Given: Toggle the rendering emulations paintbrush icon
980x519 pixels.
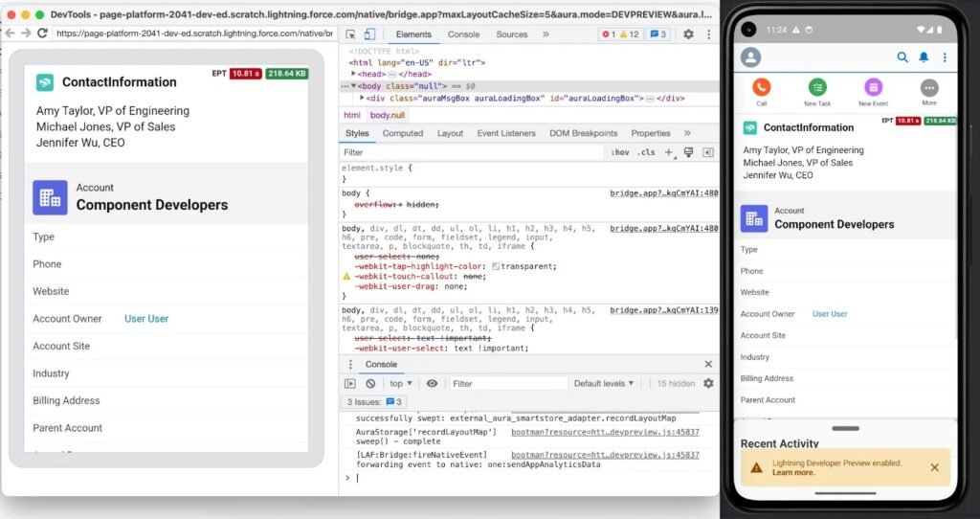Looking at the screenshot, I should (x=688, y=152).
